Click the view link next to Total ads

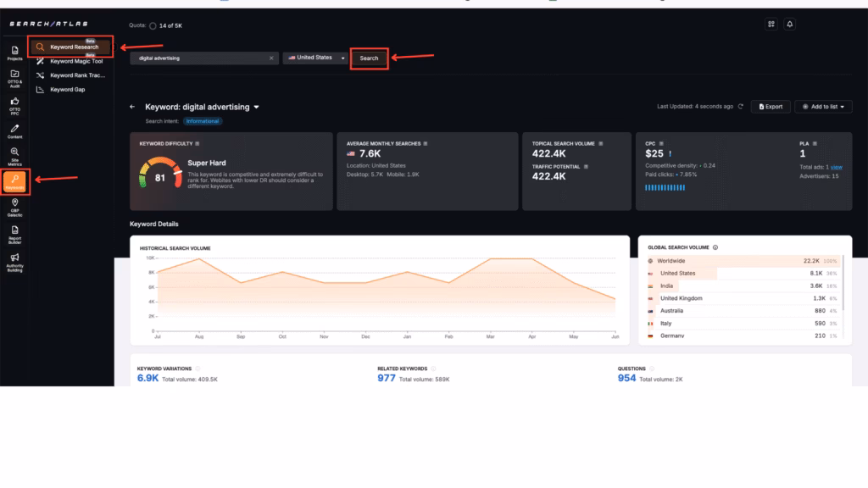pyautogui.click(x=837, y=168)
